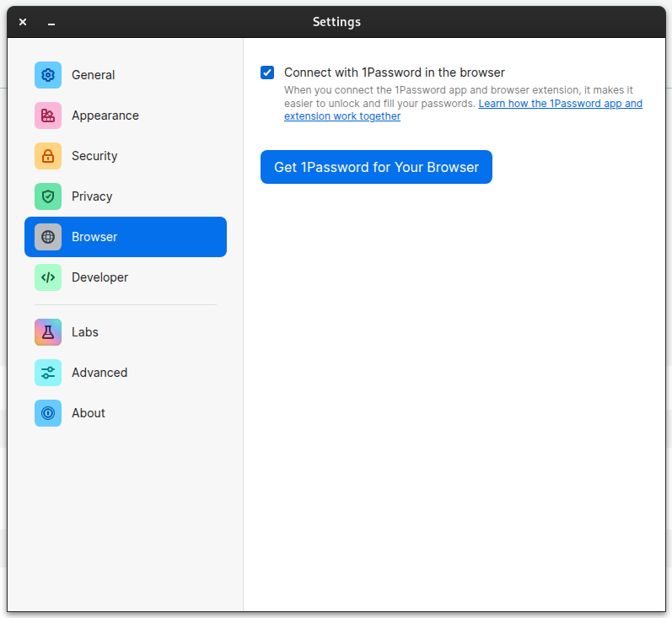Screen dimensions: 672x618
Task: Open Security settings label
Action: click(x=94, y=156)
